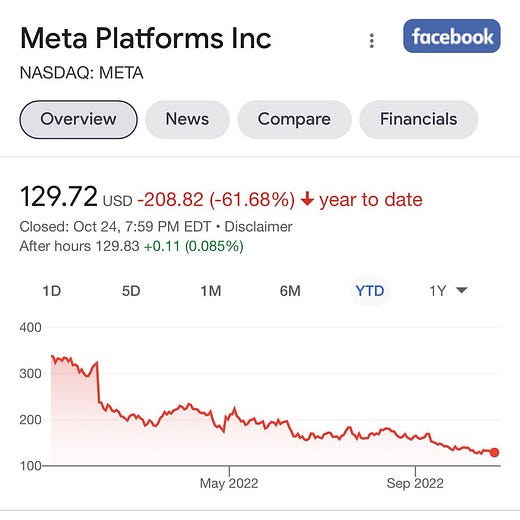Switch to the Overview tab

click(78, 119)
